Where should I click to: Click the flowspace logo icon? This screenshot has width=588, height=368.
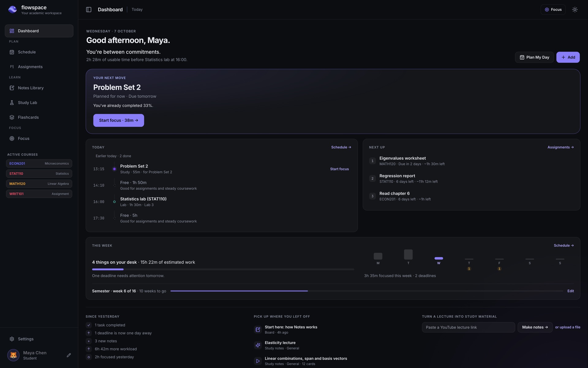tap(13, 10)
